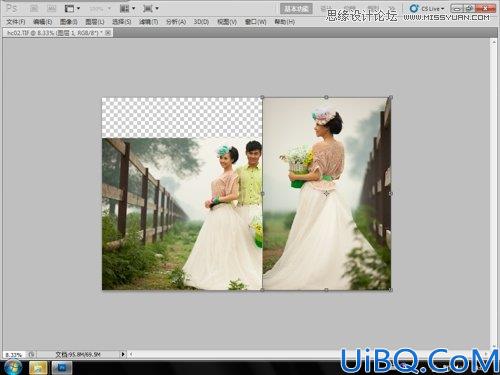Close the Photoshop window
Screen dimensions: 500x375
(x=485, y=8)
